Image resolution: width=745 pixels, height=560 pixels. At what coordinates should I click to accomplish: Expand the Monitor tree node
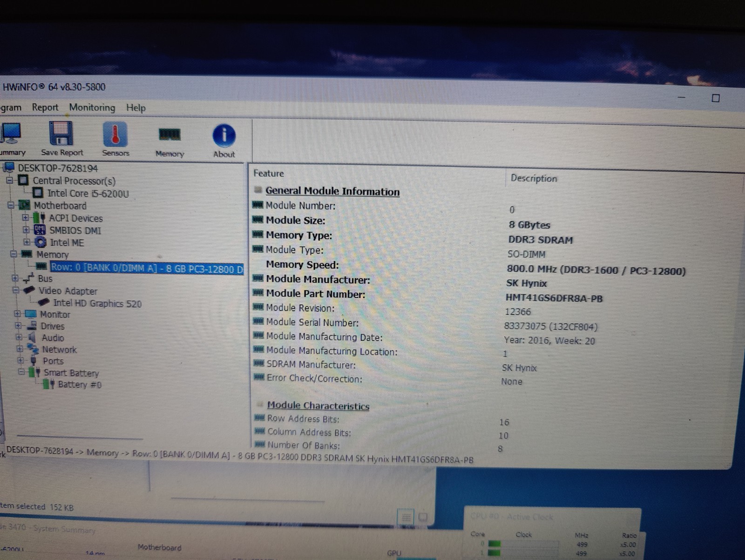pyautogui.click(x=18, y=314)
